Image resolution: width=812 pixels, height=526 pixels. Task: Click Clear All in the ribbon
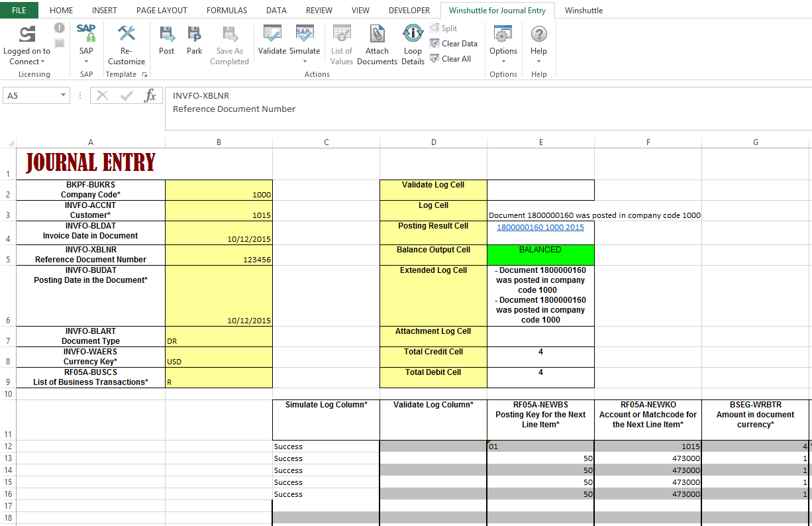coord(450,59)
